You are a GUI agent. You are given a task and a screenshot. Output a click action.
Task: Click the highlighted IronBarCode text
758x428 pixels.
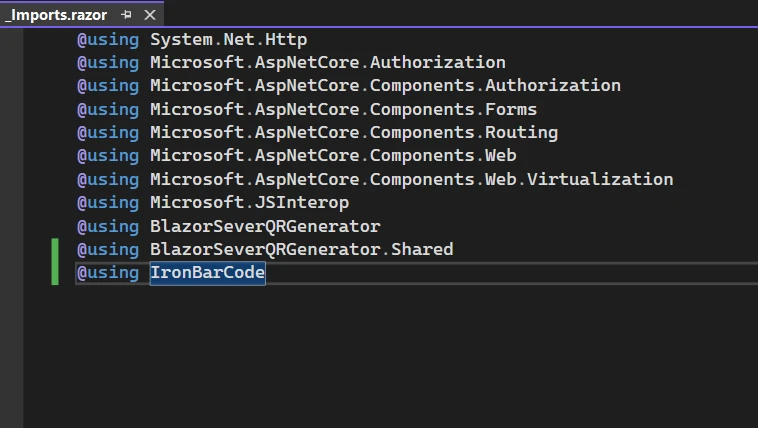click(208, 273)
